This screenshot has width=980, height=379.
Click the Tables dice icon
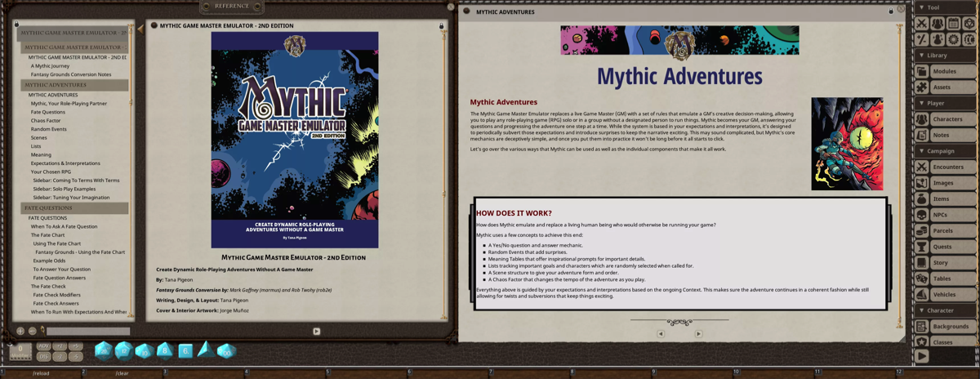pos(921,279)
